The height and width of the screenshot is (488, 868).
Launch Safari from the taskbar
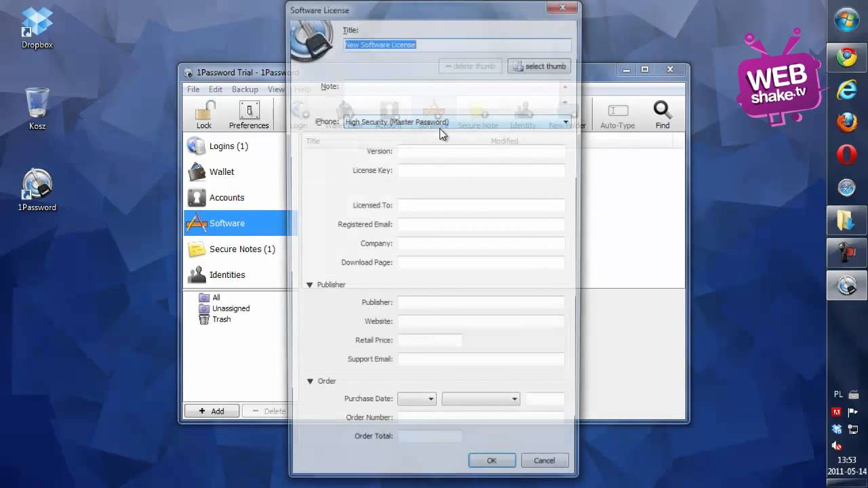[847, 188]
